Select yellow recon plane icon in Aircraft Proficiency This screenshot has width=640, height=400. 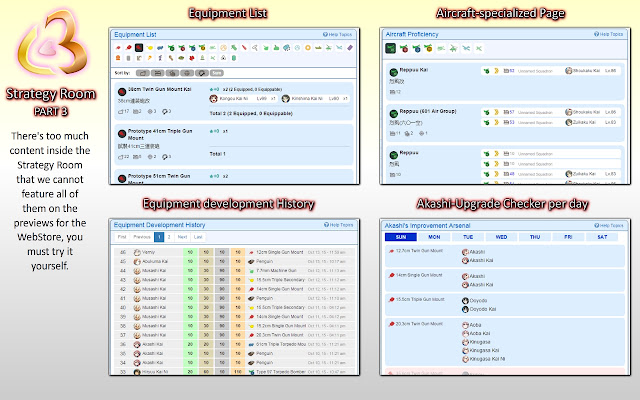coord(429,49)
